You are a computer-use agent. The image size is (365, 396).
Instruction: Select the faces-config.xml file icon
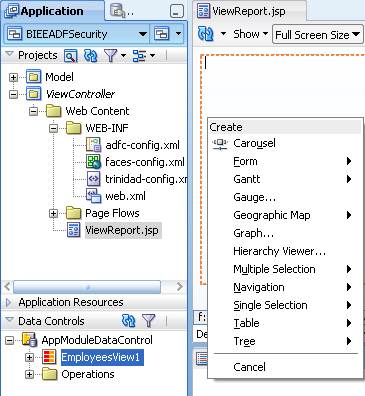coord(94,162)
